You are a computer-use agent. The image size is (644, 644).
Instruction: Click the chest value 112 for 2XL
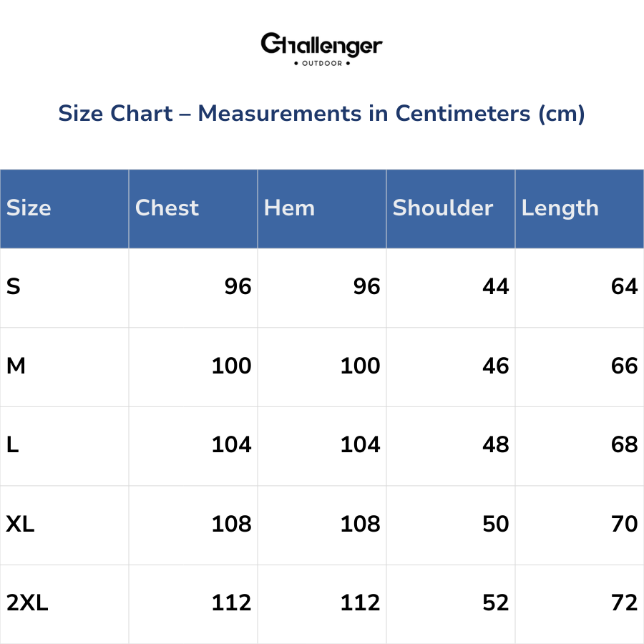coord(231,603)
